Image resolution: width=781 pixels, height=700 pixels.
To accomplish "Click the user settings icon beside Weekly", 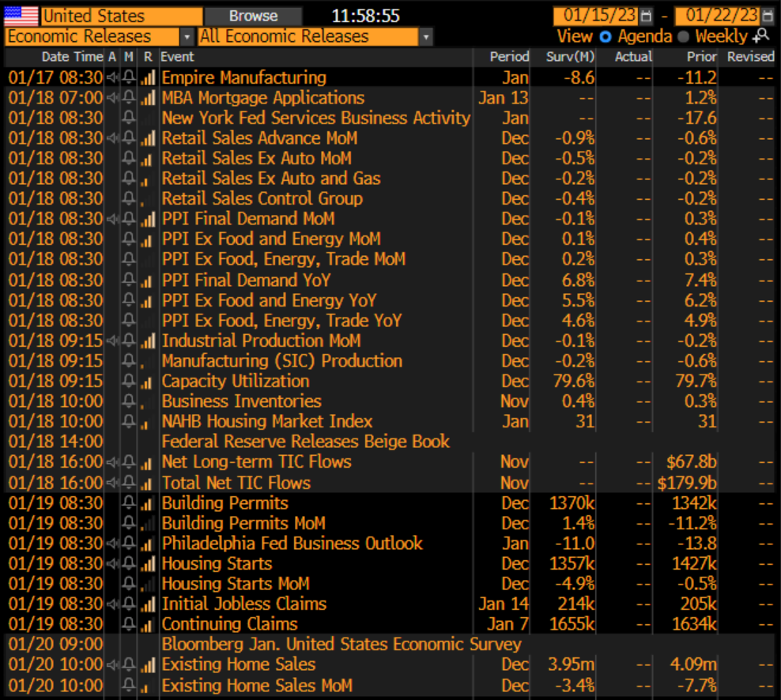I will [761, 36].
